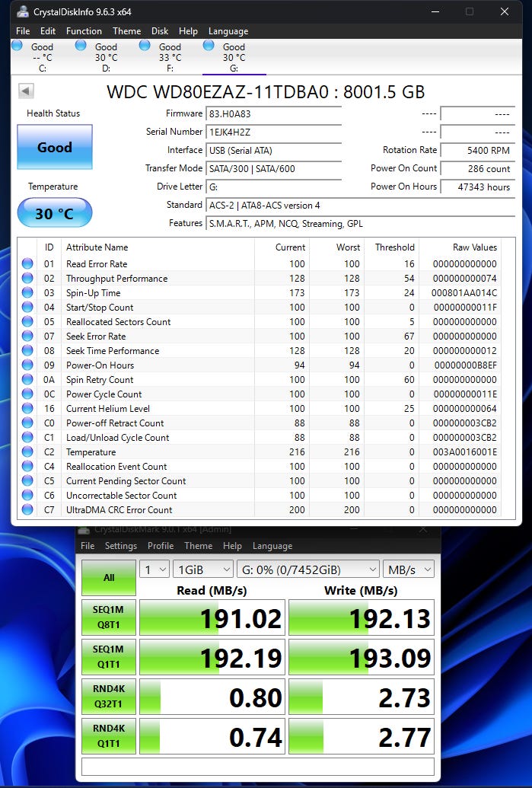Click the 193.09 sequential write result
532x788 pixels.
[362, 657]
